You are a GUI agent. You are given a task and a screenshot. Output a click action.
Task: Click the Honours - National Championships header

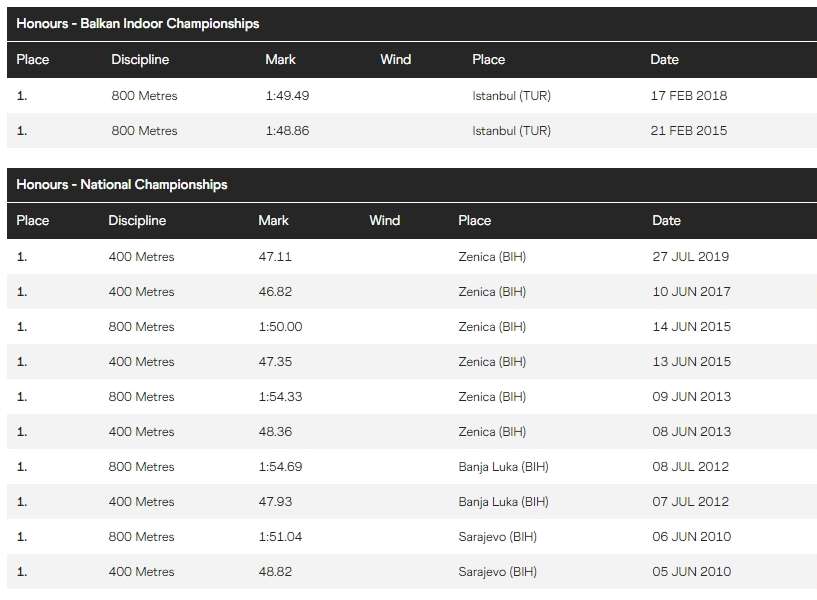122,184
